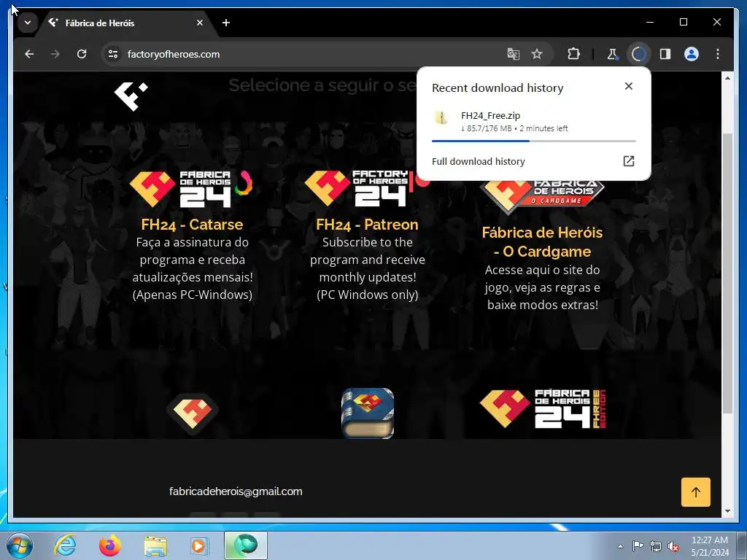Close the Recent download history popup
Viewport: 747px width, 560px height.
coord(629,86)
